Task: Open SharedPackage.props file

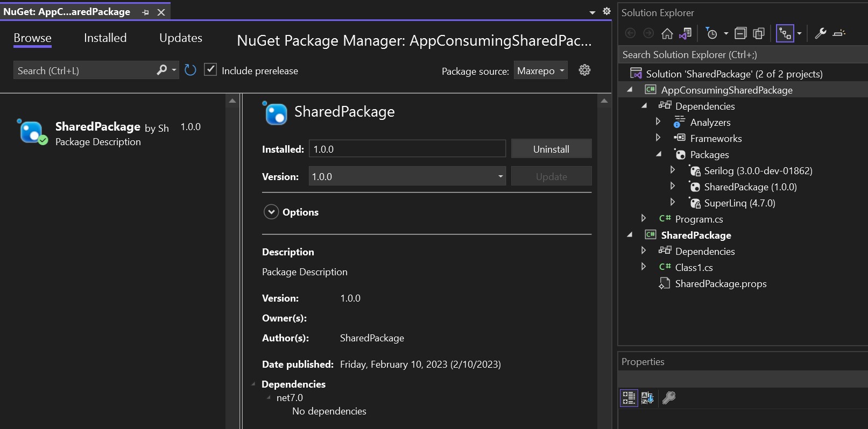Action: (x=721, y=283)
